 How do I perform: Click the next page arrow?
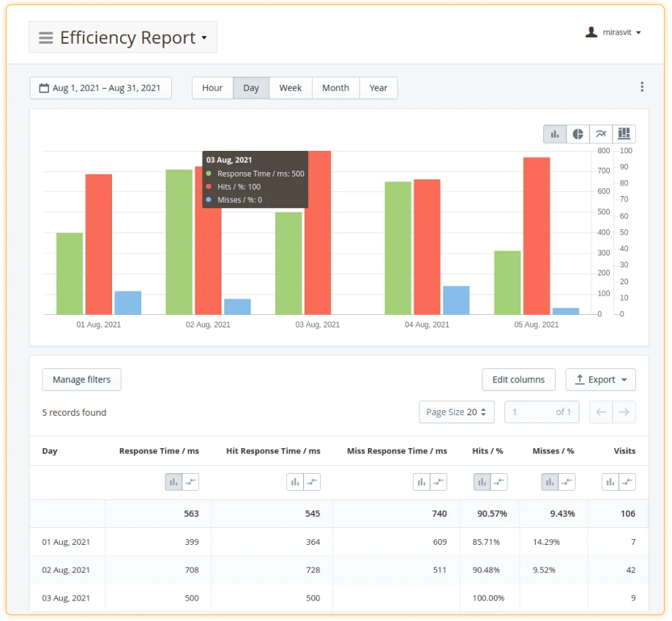point(624,412)
